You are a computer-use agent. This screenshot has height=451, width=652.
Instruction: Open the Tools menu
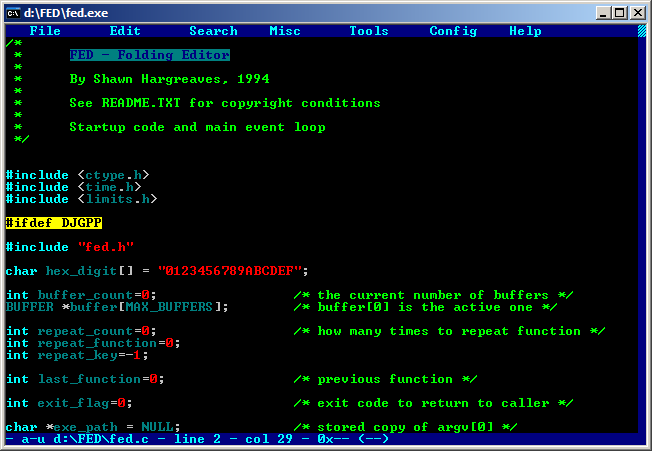point(369,31)
